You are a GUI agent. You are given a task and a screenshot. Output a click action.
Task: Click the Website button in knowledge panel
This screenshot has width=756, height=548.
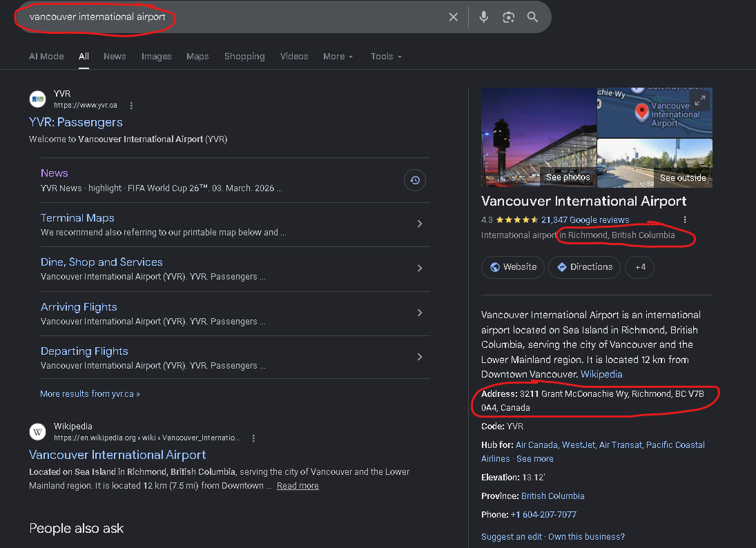point(513,267)
